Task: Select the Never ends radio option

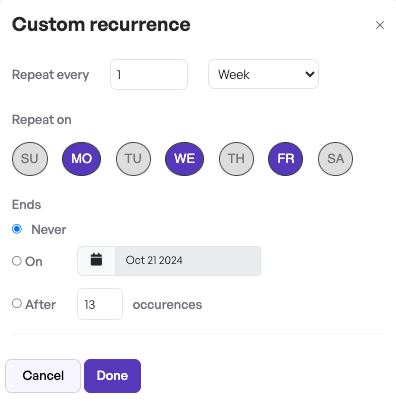Action: 17,229
